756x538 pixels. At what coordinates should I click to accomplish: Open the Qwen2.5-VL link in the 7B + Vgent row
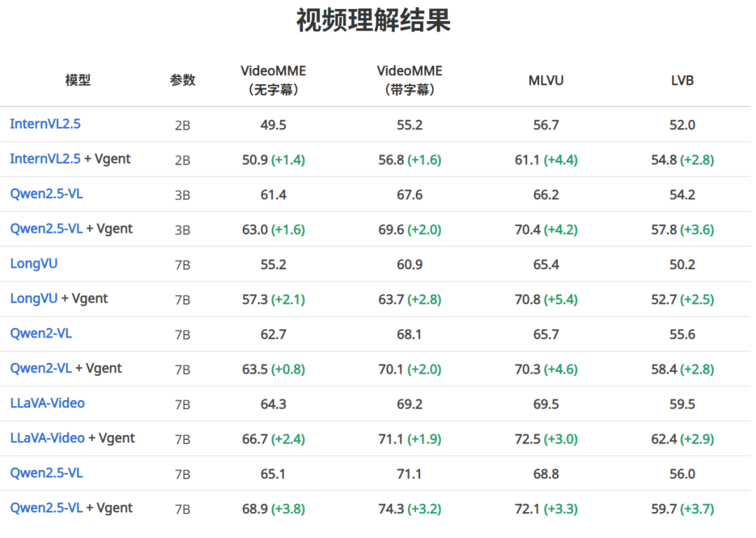[x=46, y=508]
